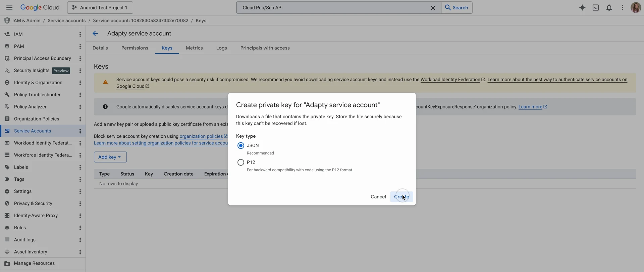The height and width of the screenshot is (272, 644).
Task: Clear the search field with the X icon
Action: 433,8
